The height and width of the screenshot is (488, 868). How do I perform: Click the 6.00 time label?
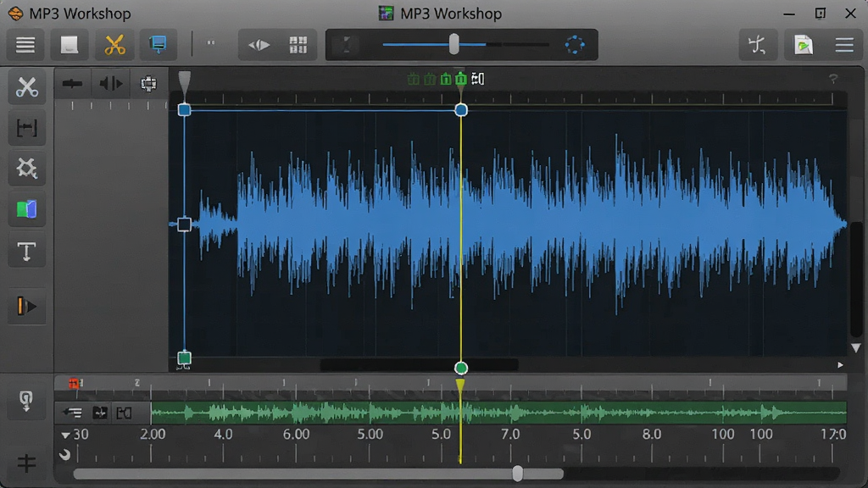click(x=296, y=435)
